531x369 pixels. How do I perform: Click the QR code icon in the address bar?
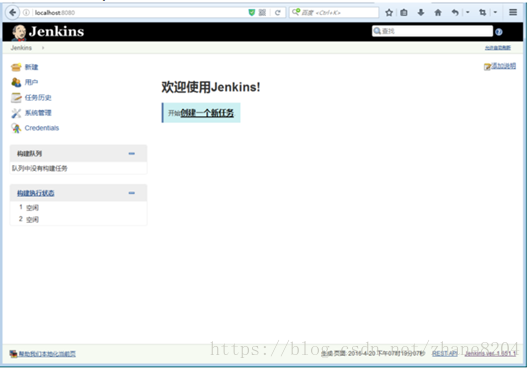(262, 13)
